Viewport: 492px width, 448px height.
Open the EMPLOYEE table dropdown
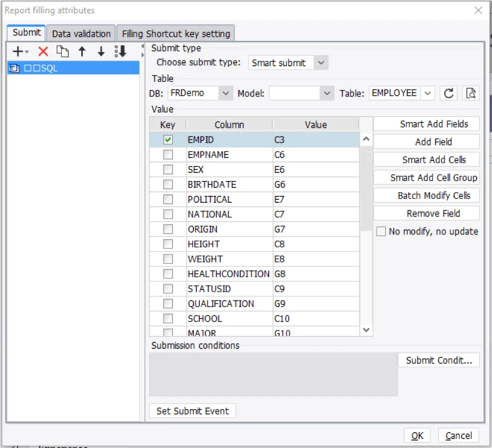pos(428,93)
